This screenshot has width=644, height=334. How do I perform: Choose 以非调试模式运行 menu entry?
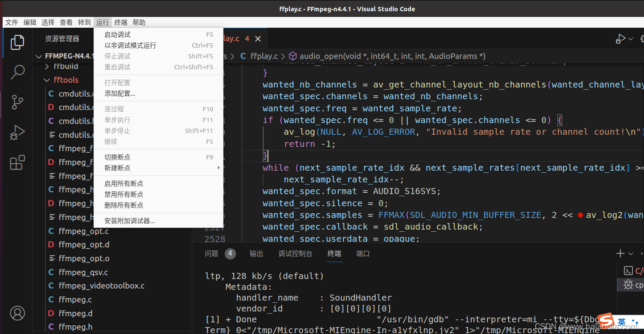tap(159, 45)
